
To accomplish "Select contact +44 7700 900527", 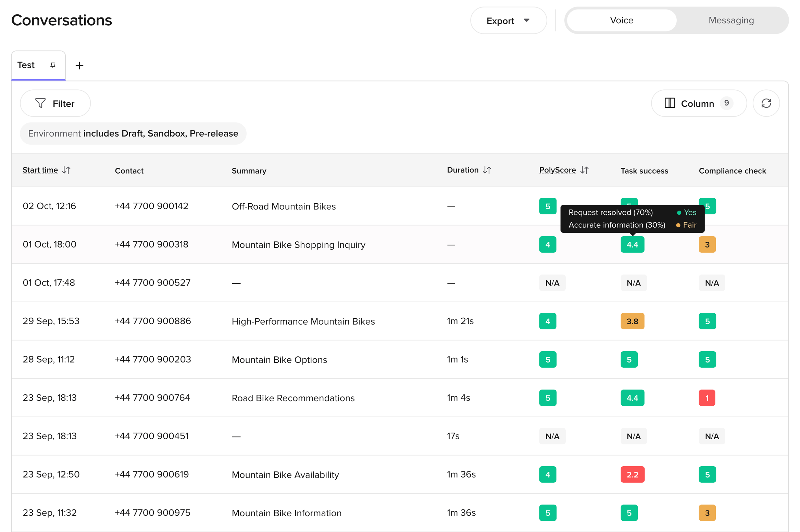I will [152, 283].
